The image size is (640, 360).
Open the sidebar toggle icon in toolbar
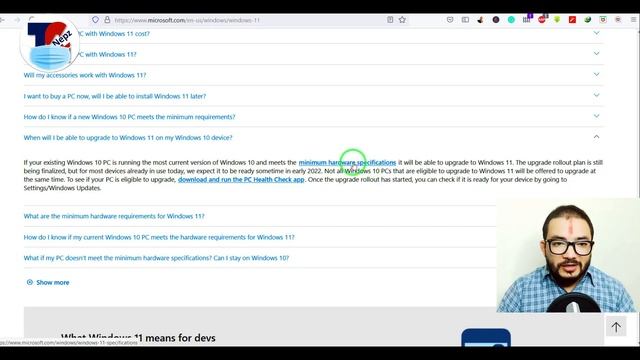[465, 20]
